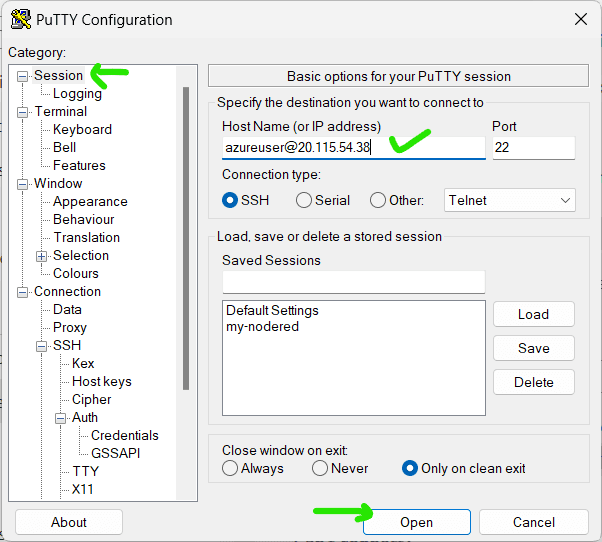Collapse the Auth tree node
The height and width of the screenshot is (542, 602).
click(60, 418)
